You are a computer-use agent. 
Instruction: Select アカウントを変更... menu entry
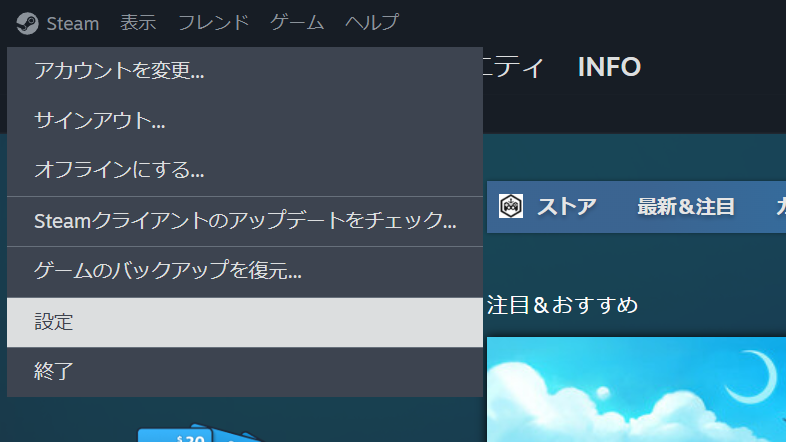click(245, 71)
